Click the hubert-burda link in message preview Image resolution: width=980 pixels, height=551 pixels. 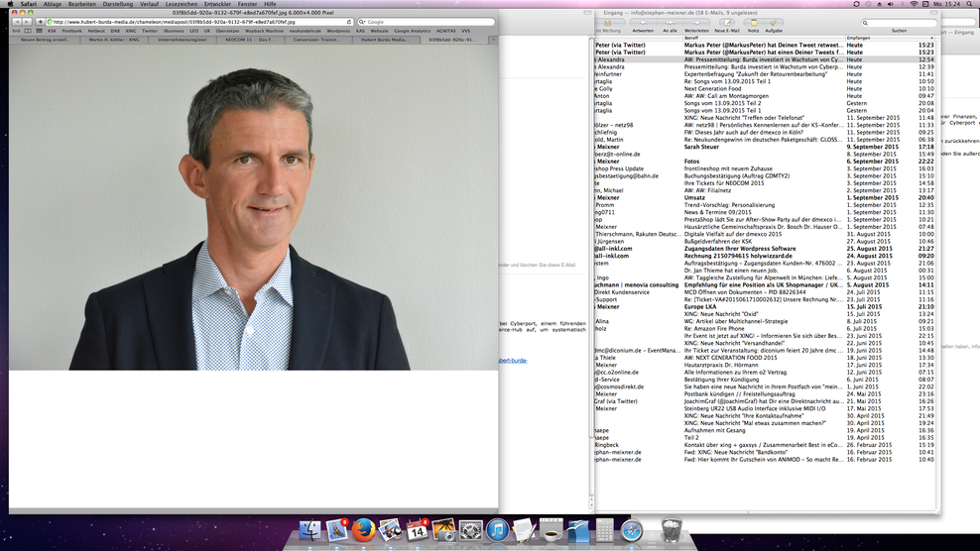(513, 361)
